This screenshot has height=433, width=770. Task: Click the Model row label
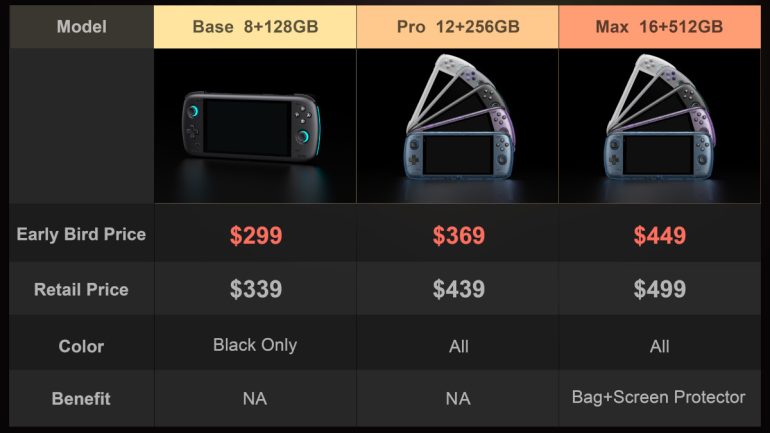pos(81,27)
